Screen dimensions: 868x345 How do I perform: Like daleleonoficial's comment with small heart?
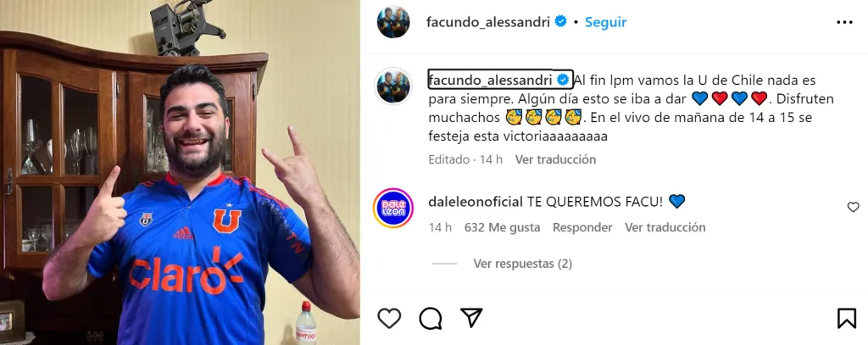coord(853,207)
